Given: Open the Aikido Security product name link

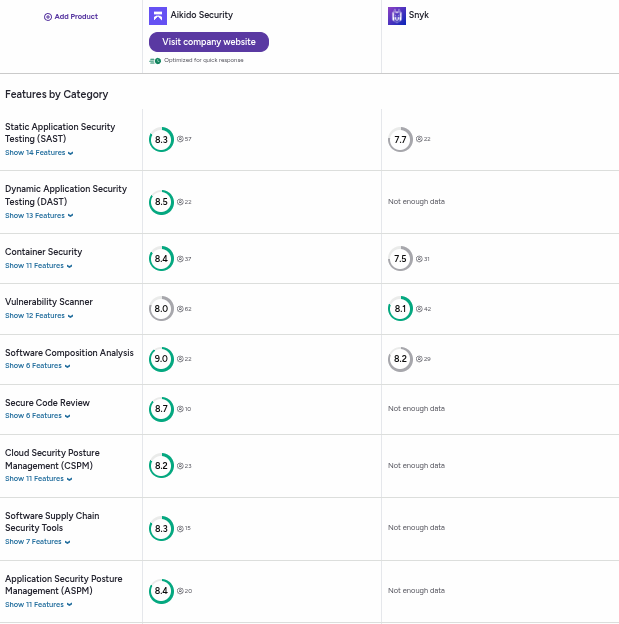Looking at the screenshot, I should [x=202, y=15].
